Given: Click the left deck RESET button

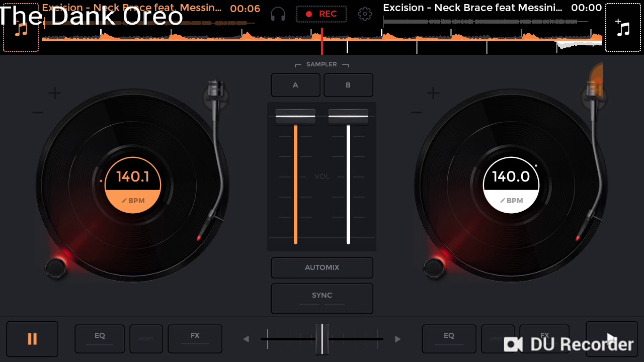Looking at the screenshot, I should coord(146,339).
